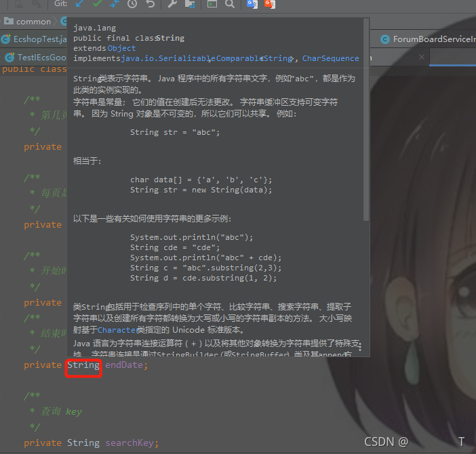This screenshot has width=476, height=454.
Task: Click the Search Everywhere magnifier icon
Action: pyautogui.click(x=230, y=3)
